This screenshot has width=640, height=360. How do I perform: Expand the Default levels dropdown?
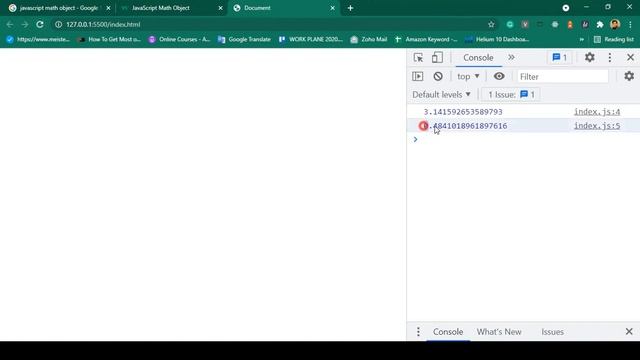click(x=441, y=95)
